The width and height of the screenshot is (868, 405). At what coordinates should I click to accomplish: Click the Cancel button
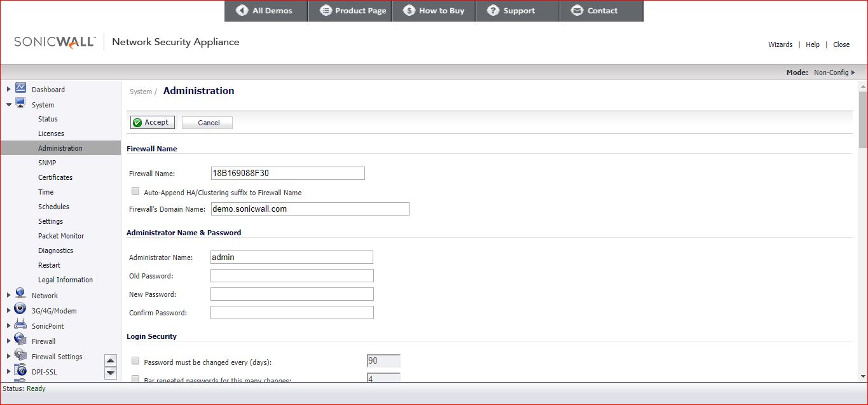tap(207, 122)
